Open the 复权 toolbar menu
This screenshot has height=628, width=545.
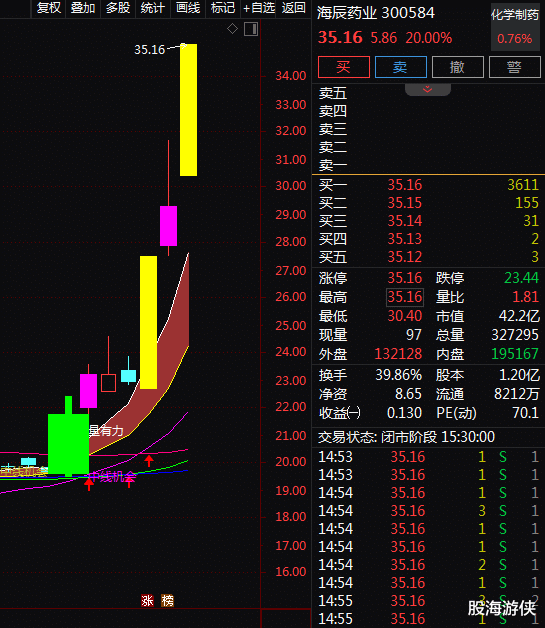click(x=48, y=8)
